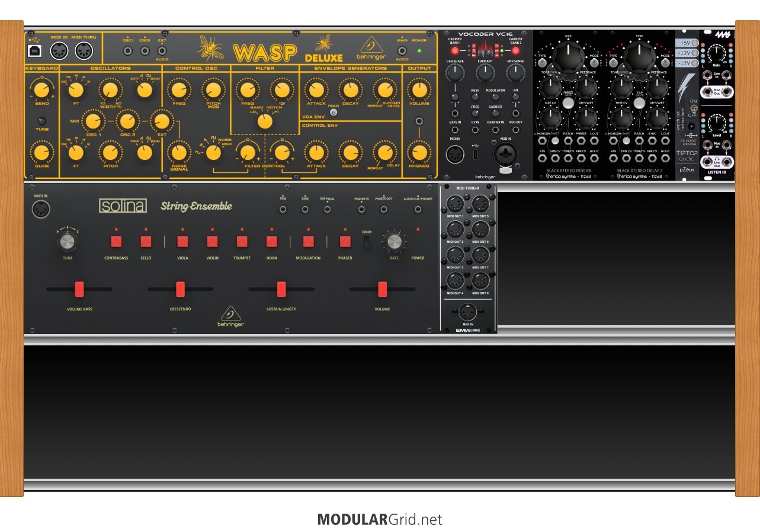The height and width of the screenshot is (532, 760).
Task: Click the Solina VOLUME BASS slider handle
Action: pyautogui.click(x=79, y=289)
